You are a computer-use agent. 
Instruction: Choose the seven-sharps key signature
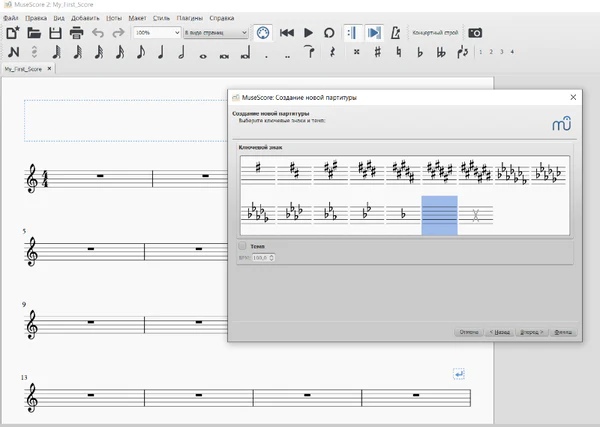[x=476, y=171]
